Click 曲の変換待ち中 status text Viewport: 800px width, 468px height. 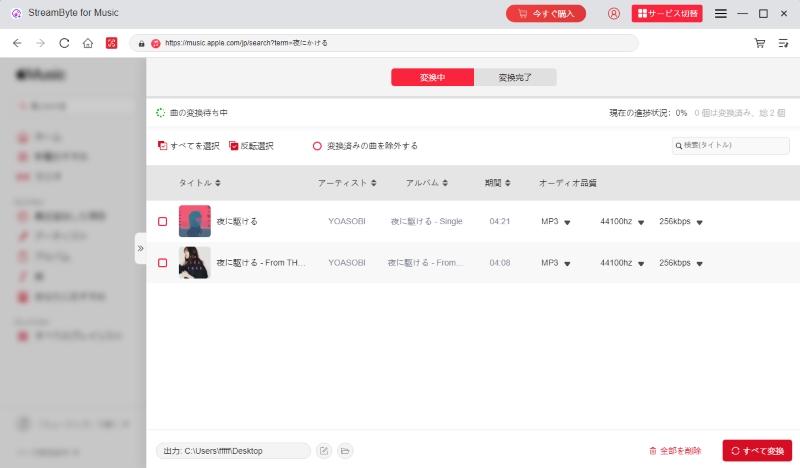click(199, 113)
